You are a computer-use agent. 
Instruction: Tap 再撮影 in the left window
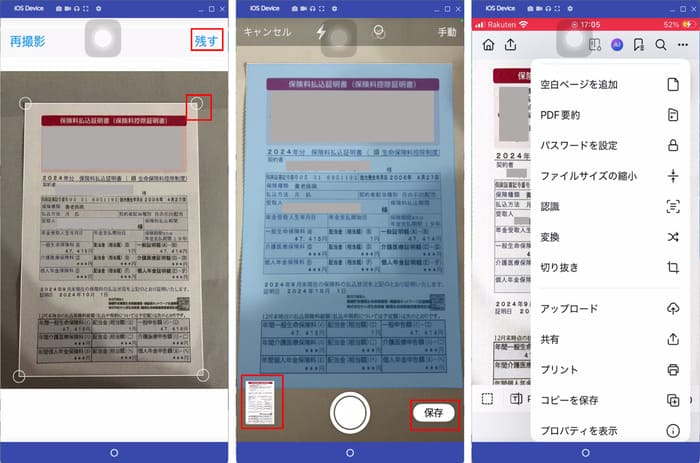click(x=28, y=42)
